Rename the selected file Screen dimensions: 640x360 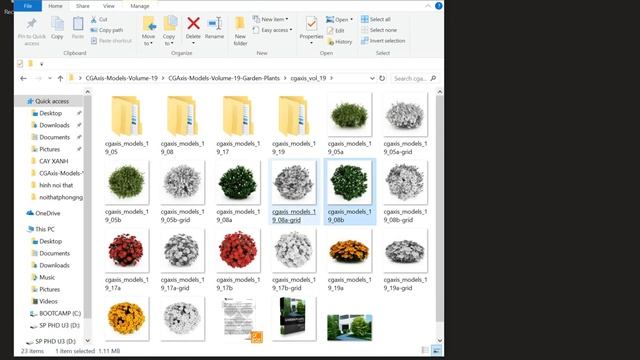pos(214,28)
